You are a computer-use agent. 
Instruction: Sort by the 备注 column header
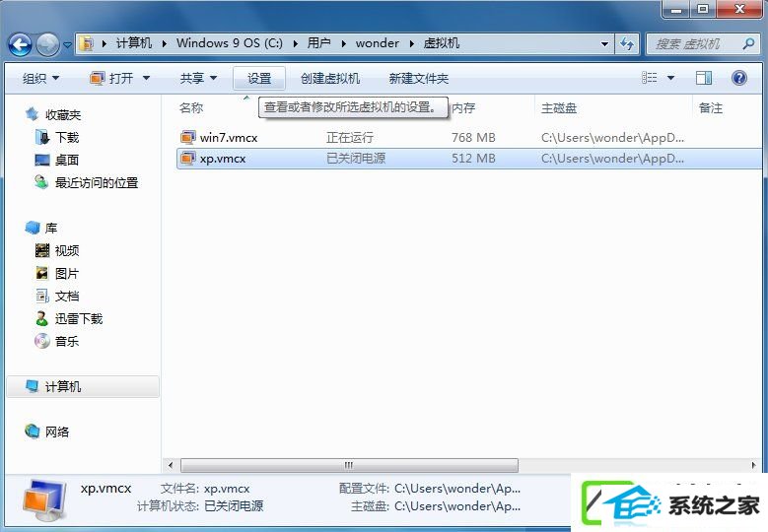(x=711, y=107)
